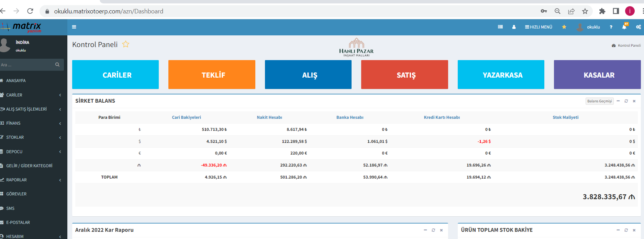Go to ANASAYFA in the sidebar
The width and height of the screenshot is (644, 239).
[16, 81]
